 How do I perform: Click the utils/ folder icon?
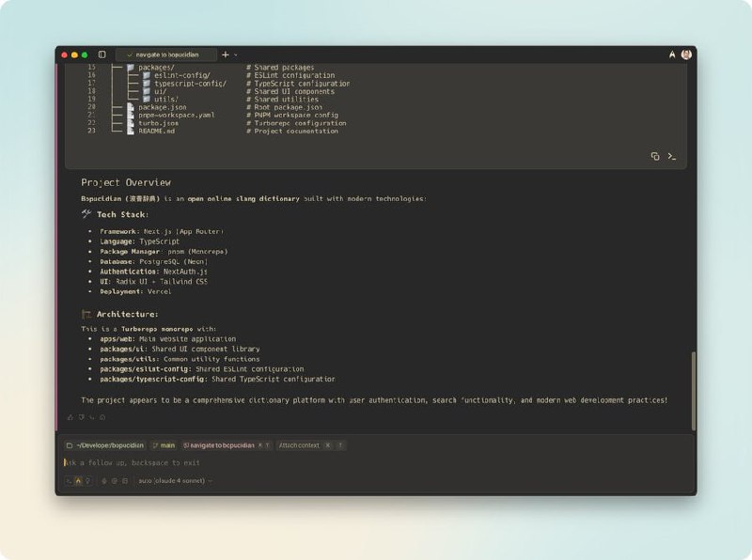(x=147, y=100)
